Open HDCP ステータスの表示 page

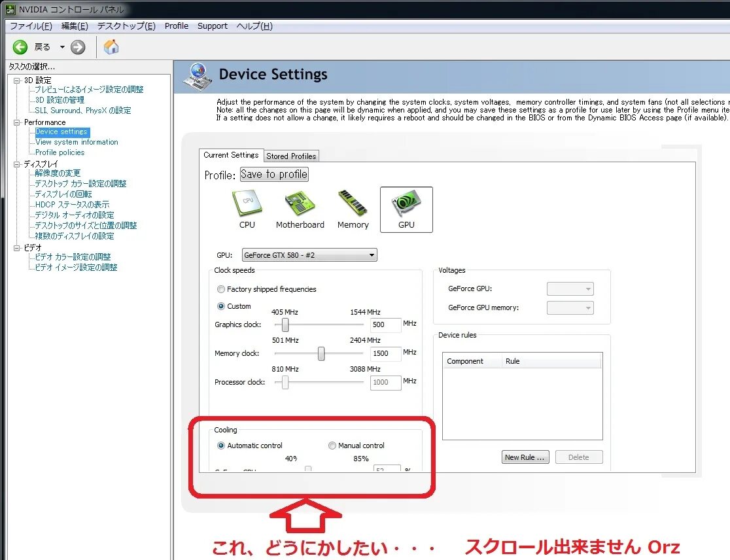pyautogui.click(x=72, y=204)
